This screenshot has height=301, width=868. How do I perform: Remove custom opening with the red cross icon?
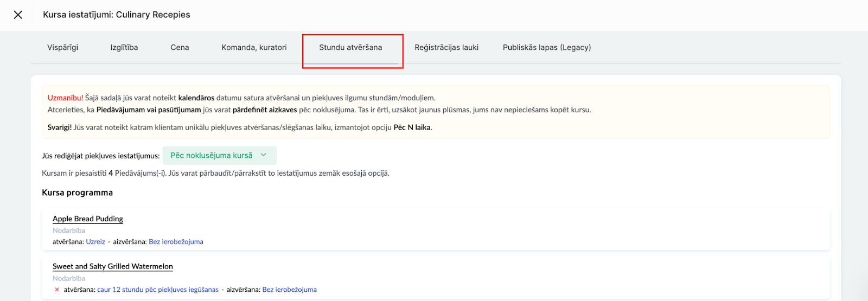[57, 290]
